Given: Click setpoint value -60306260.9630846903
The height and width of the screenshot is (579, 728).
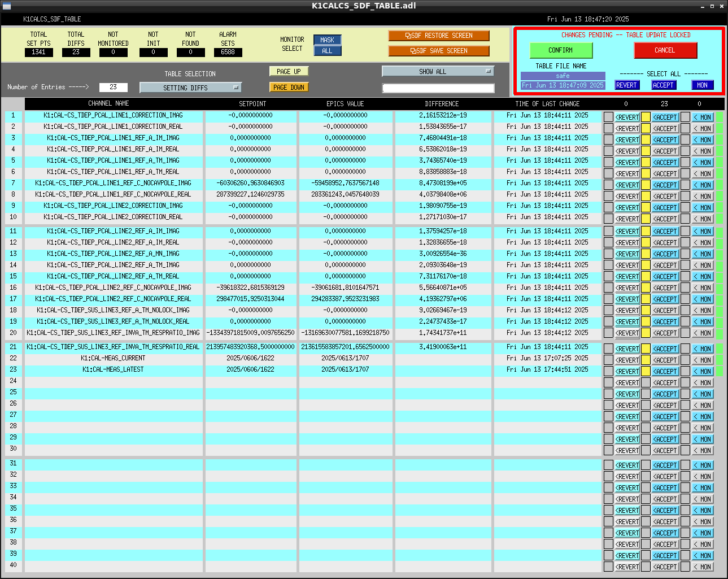Looking at the screenshot, I should click(250, 183).
